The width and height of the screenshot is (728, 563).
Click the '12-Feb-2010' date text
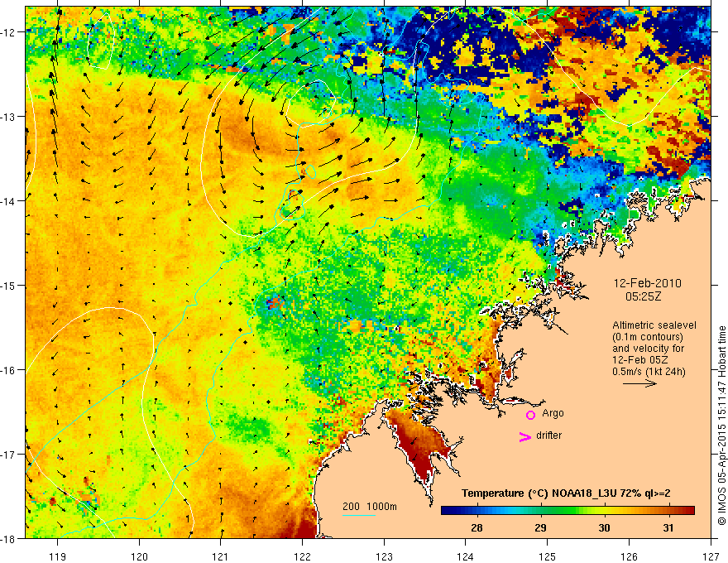tap(647, 283)
